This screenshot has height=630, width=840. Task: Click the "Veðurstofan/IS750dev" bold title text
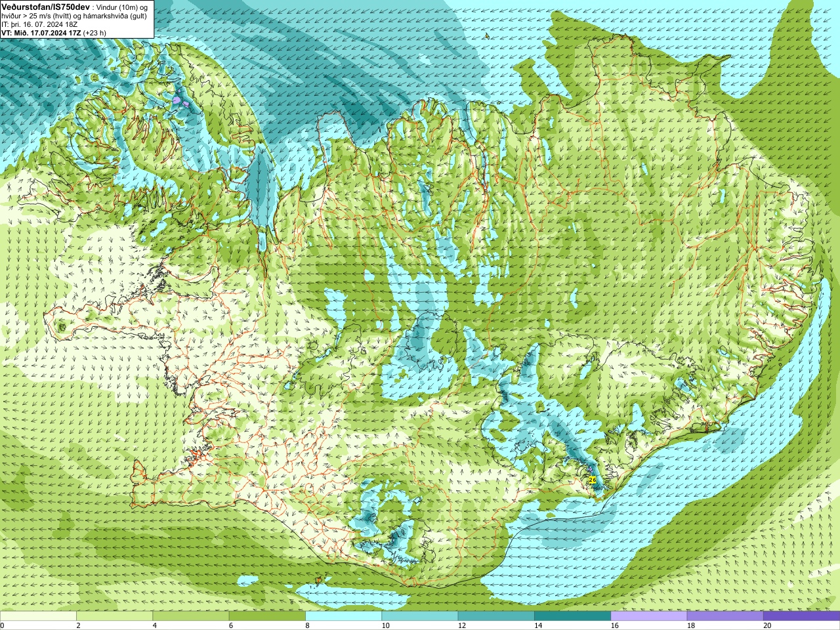click(45, 6)
